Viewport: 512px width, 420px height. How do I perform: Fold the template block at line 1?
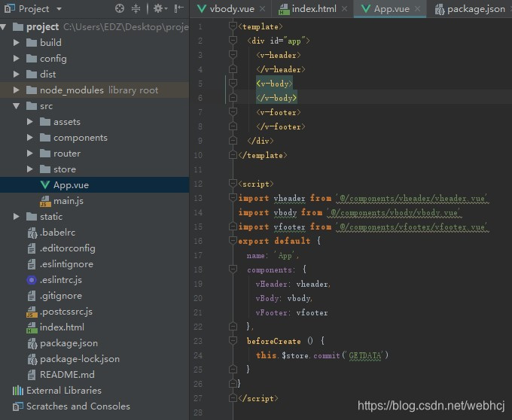pos(233,26)
